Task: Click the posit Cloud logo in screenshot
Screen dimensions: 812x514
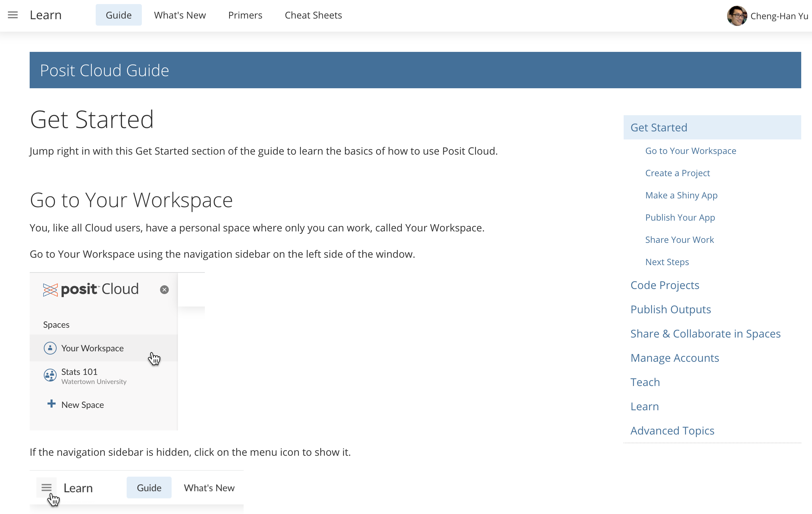Action: 91,289
